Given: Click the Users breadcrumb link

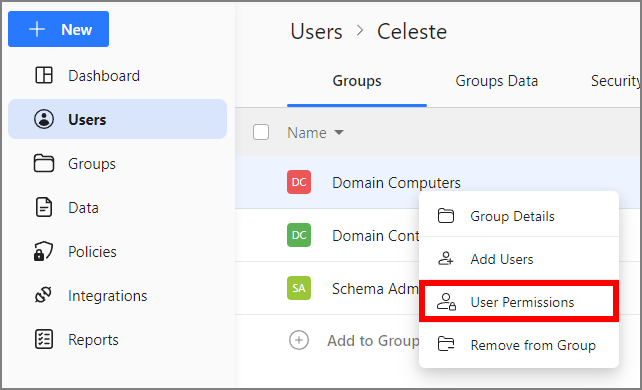Looking at the screenshot, I should pyautogui.click(x=316, y=32).
